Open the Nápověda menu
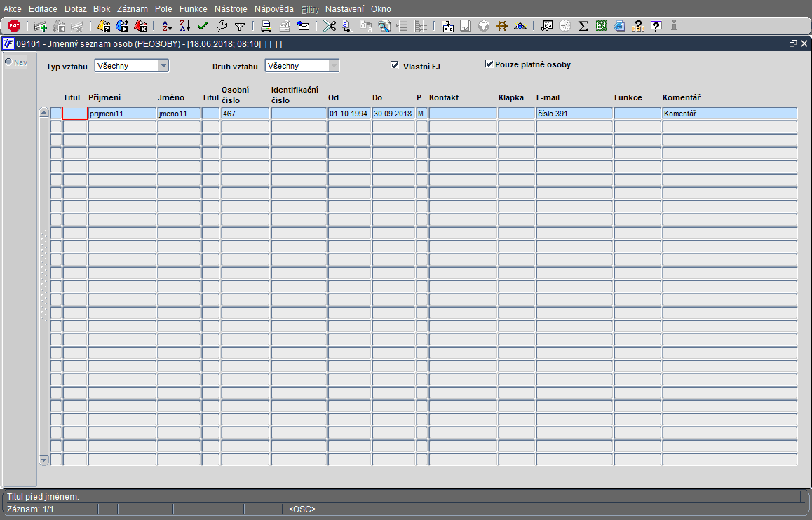Screen dimensions: 812x520 [274, 9]
